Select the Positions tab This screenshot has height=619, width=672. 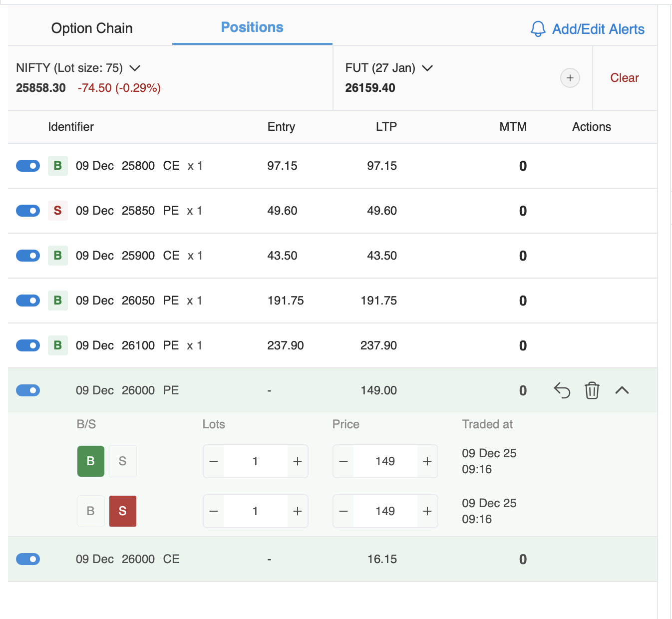(x=252, y=27)
